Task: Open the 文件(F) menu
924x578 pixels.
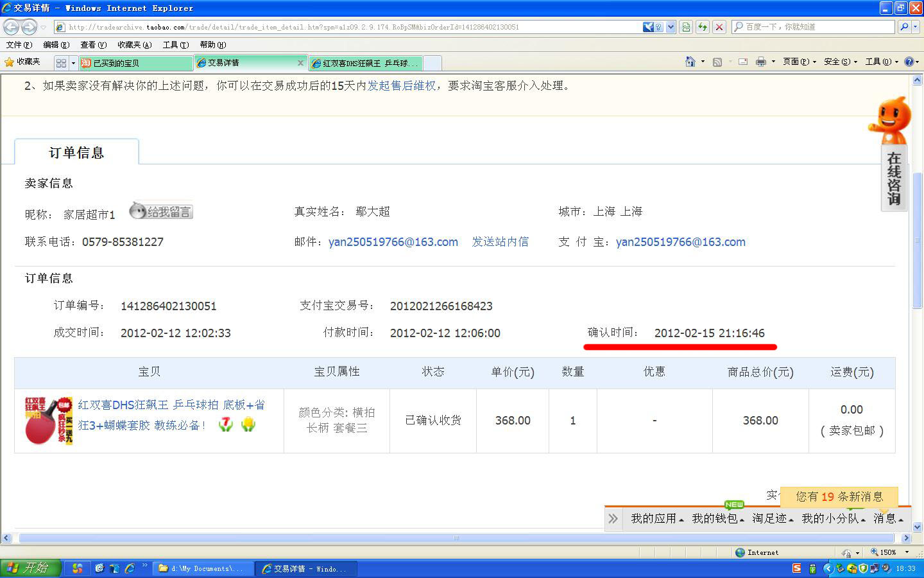Action: coord(19,45)
